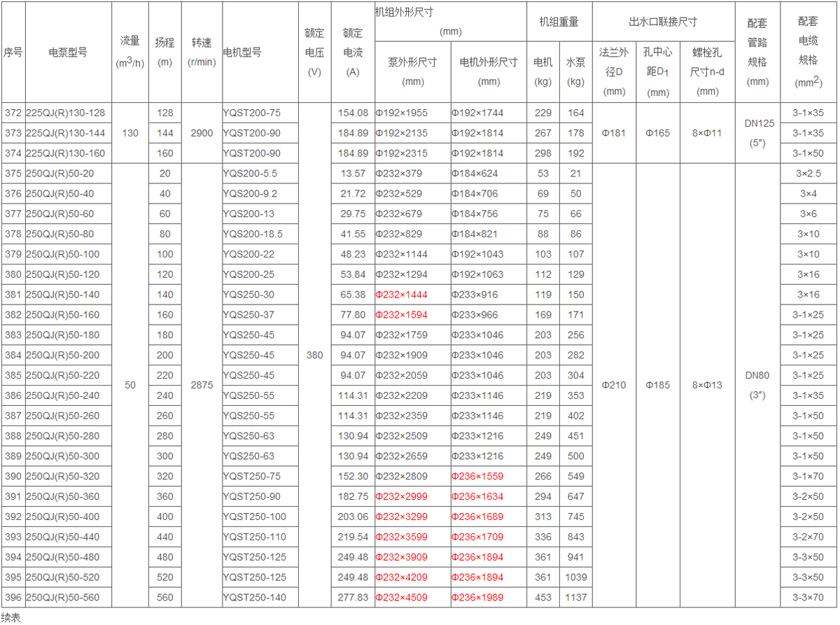The image size is (840, 625).
Task: Select pump model 250QJ(R)50-100
Action: tap(63, 254)
